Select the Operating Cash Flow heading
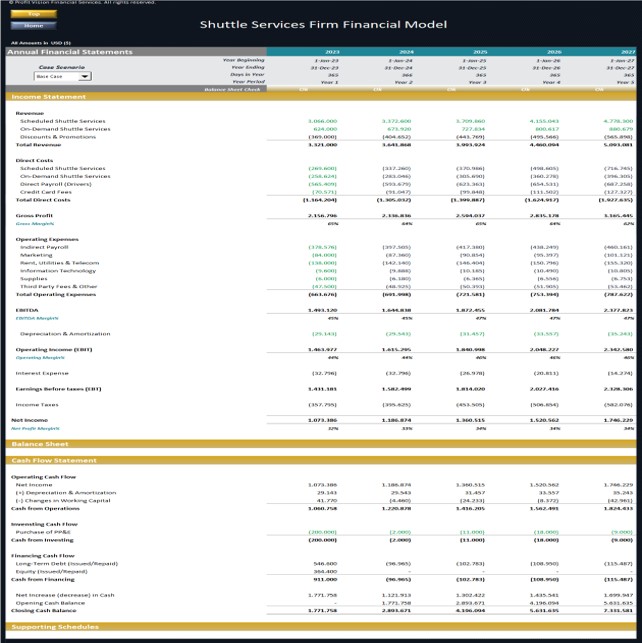Image resolution: width=642 pixels, height=643 pixels. point(43,477)
